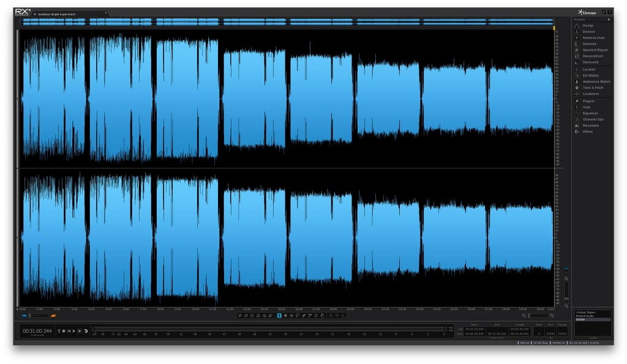Open the Remove Hum module

[x=593, y=38]
